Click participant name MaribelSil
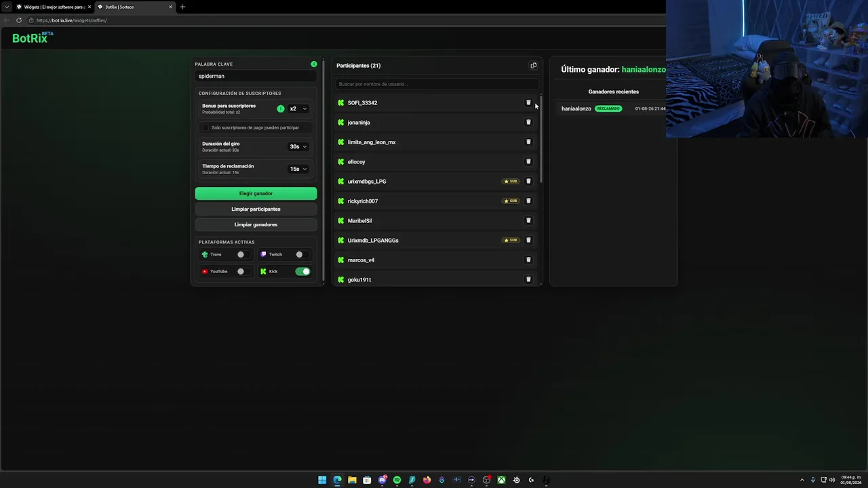This screenshot has width=868, height=488. (x=359, y=221)
